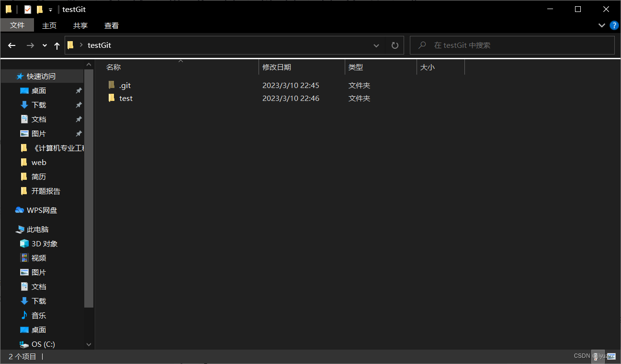Click the search box for testGit
This screenshot has height=364, width=621.
(512, 45)
